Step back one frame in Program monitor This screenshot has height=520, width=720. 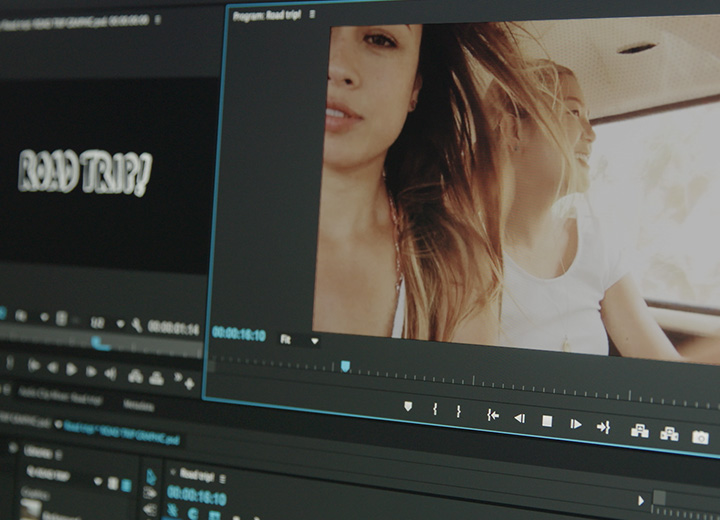tap(519, 418)
